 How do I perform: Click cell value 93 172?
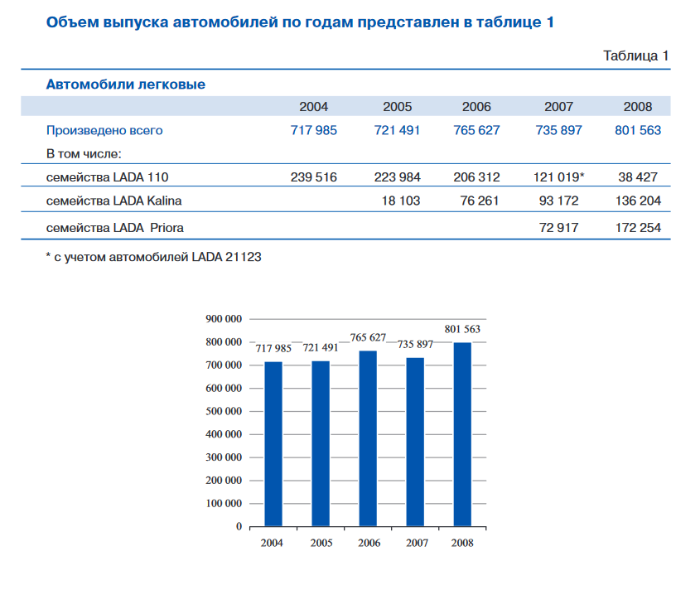point(558,201)
